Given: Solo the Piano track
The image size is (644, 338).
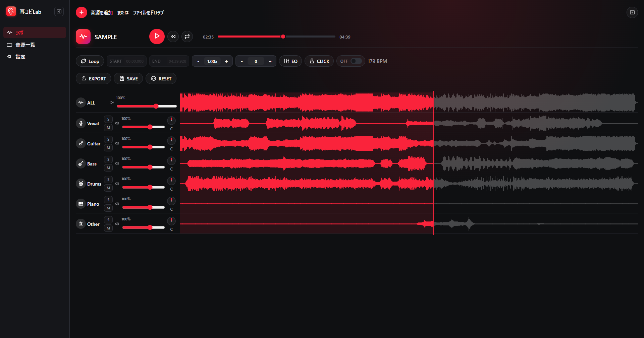Looking at the screenshot, I should (x=108, y=200).
